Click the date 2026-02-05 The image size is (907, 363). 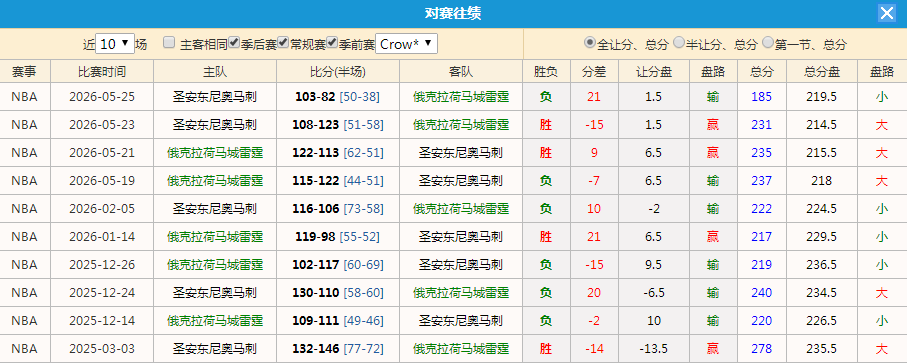click(x=102, y=209)
